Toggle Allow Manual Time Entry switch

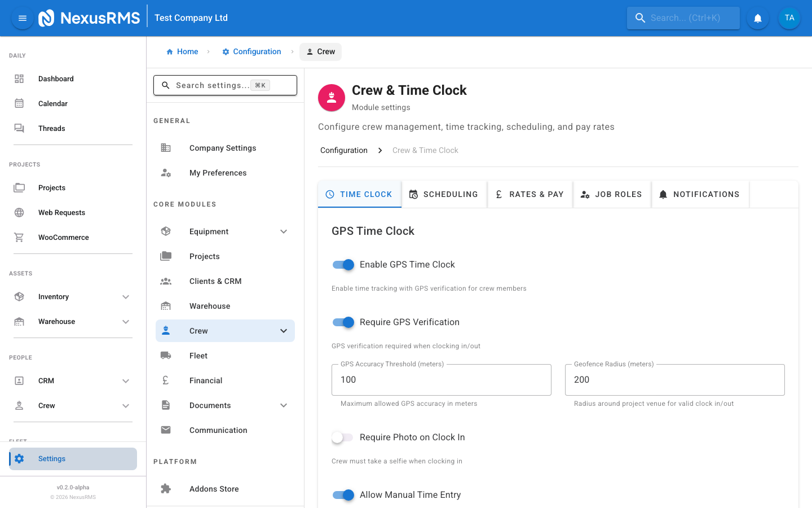(x=343, y=494)
